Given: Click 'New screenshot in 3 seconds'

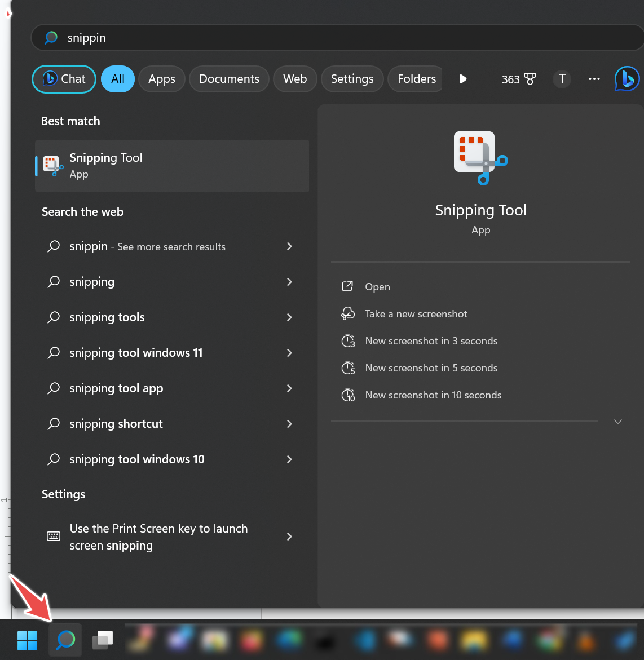Looking at the screenshot, I should 431,340.
